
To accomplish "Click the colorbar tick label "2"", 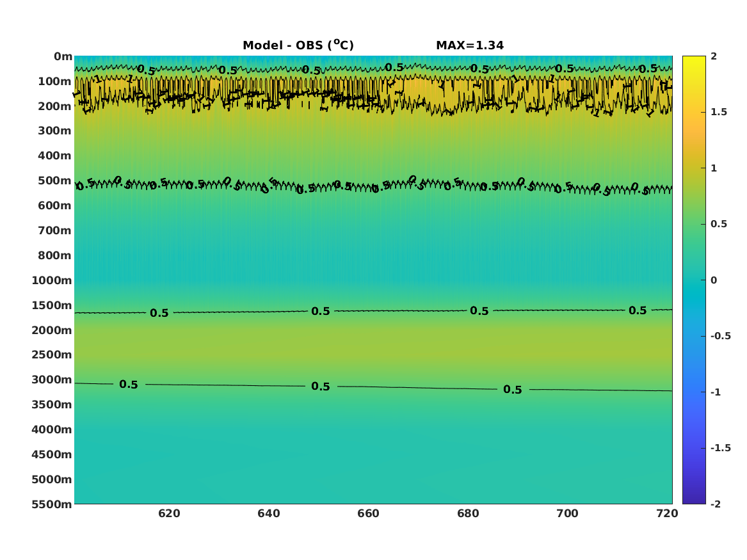I will pos(714,56).
